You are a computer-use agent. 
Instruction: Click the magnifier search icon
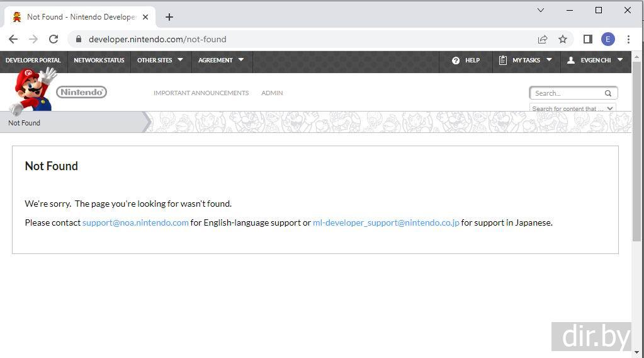click(608, 93)
